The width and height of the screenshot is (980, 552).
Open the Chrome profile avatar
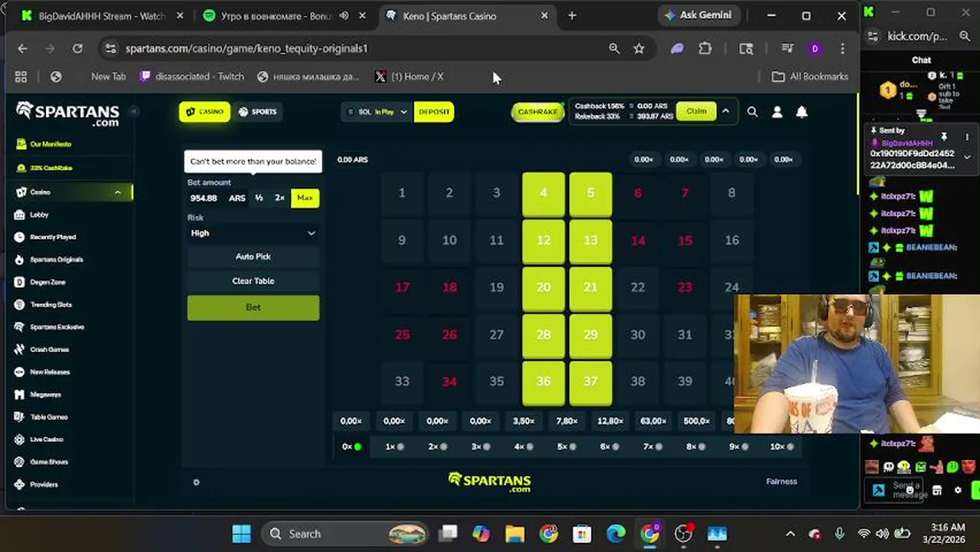point(814,48)
